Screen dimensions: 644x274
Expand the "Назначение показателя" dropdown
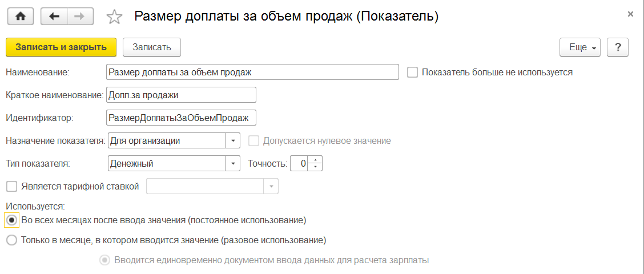coord(233,140)
